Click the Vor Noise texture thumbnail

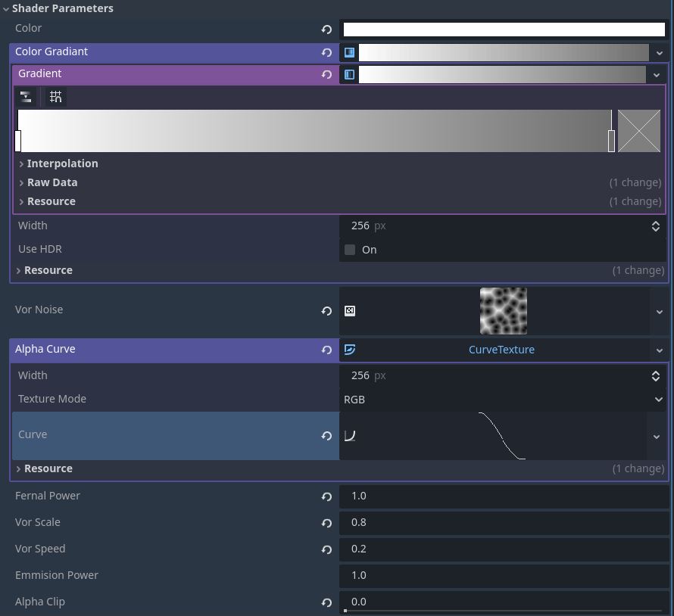point(504,311)
